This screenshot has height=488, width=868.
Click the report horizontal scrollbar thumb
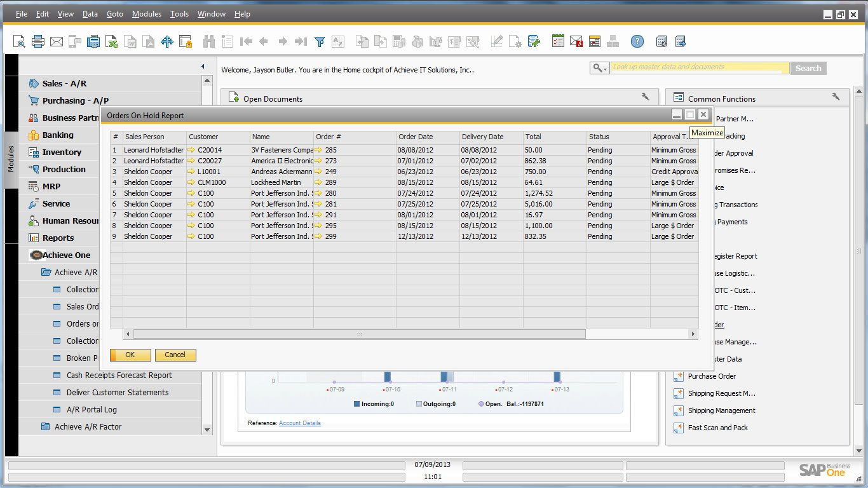click(359, 334)
